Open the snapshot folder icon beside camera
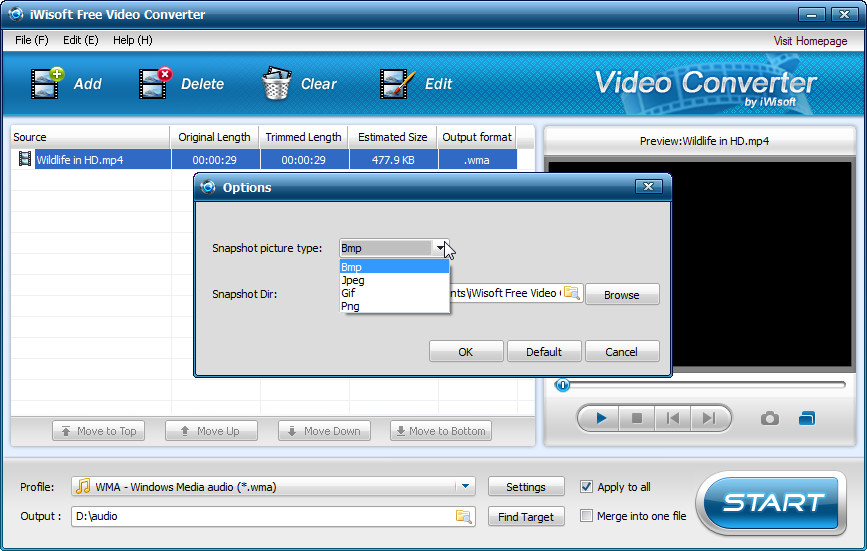The height and width of the screenshot is (551, 867). coord(807,418)
